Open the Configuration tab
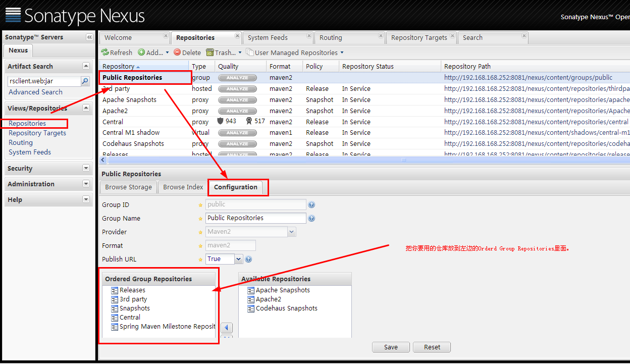The height and width of the screenshot is (364, 630). [x=235, y=187]
